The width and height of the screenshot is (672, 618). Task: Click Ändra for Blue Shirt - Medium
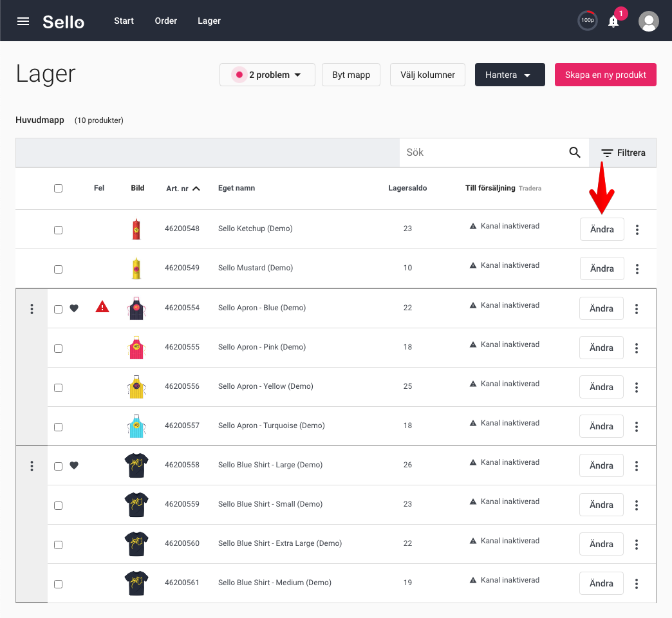point(601,583)
